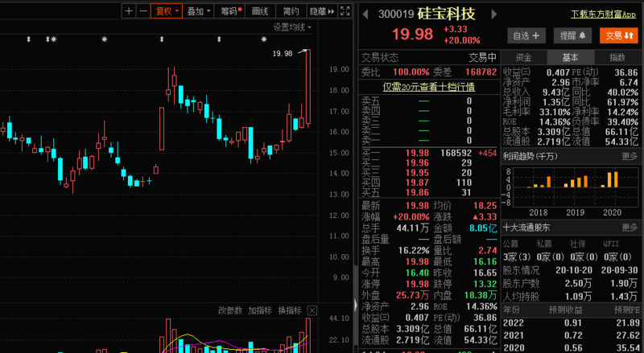The image size is (644, 353).
Task: Click 交易状态 交易中 label
Action: click(429, 57)
